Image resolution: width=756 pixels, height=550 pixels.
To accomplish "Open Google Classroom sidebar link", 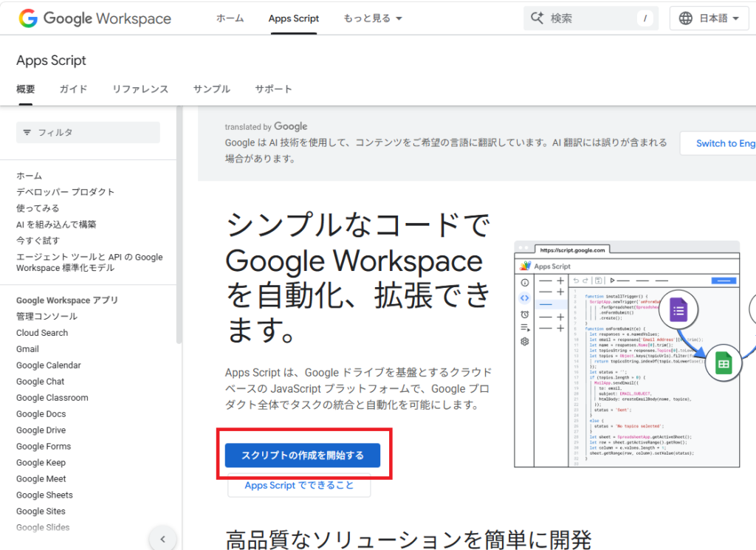I will (x=52, y=398).
